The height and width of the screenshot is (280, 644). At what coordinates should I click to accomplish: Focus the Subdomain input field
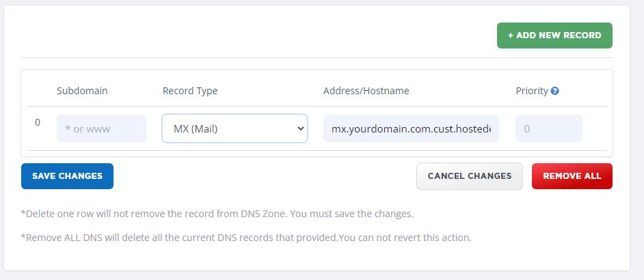tap(101, 128)
